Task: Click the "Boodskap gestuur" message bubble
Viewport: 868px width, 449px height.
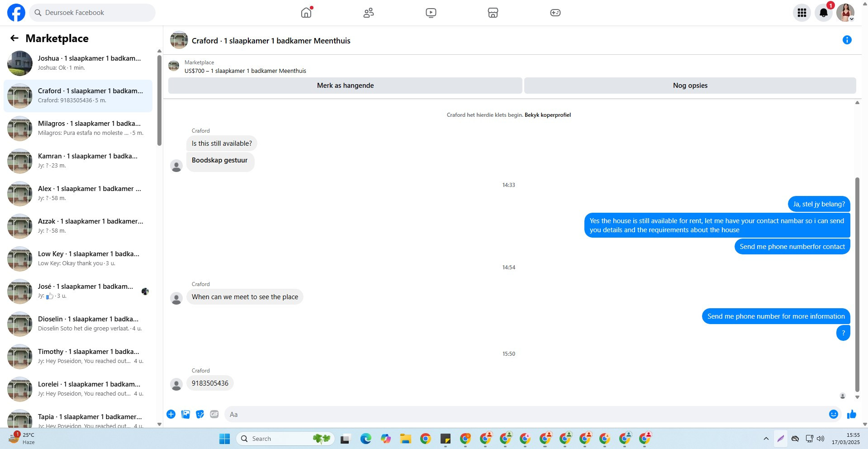Action: click(220, 162)
